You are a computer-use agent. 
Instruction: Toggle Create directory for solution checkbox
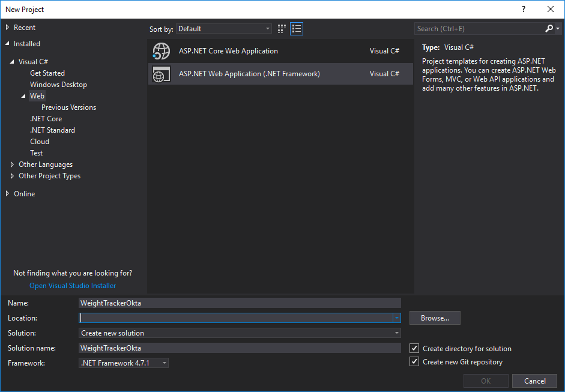tap(414, 348)
